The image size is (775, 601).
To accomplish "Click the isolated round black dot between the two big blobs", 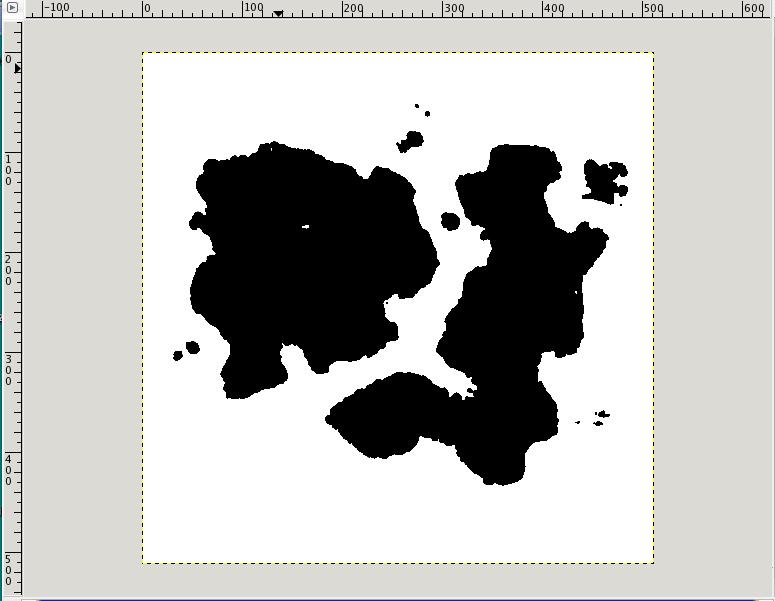I will pyautogui.click(x=450, y=221).
